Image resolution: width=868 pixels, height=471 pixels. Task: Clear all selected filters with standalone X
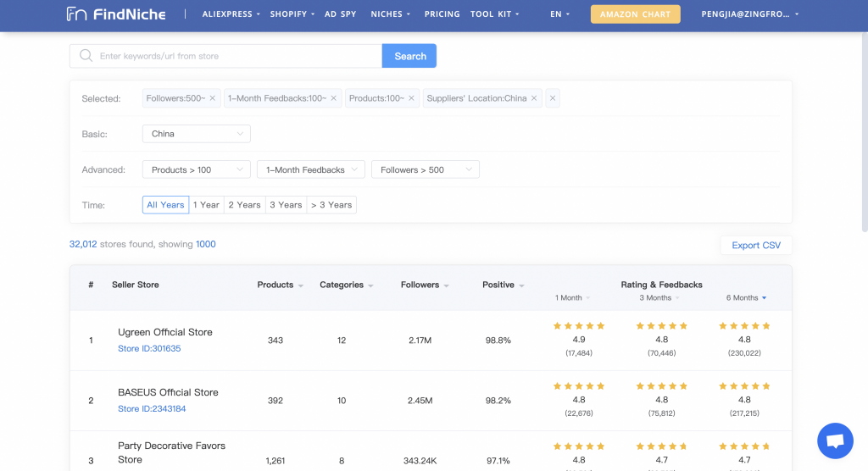(x=553, y=98)
